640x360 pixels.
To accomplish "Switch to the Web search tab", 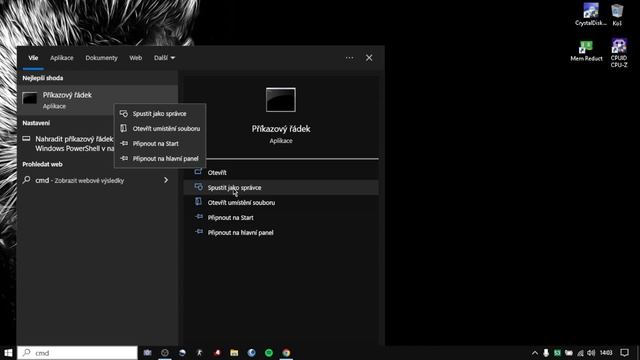I will pos(136,58).
